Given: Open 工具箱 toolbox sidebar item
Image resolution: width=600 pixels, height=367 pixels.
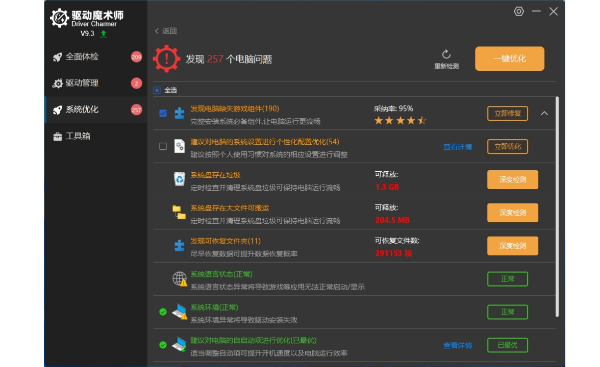Looking at the screenshot, I should [x=96, y=136].
